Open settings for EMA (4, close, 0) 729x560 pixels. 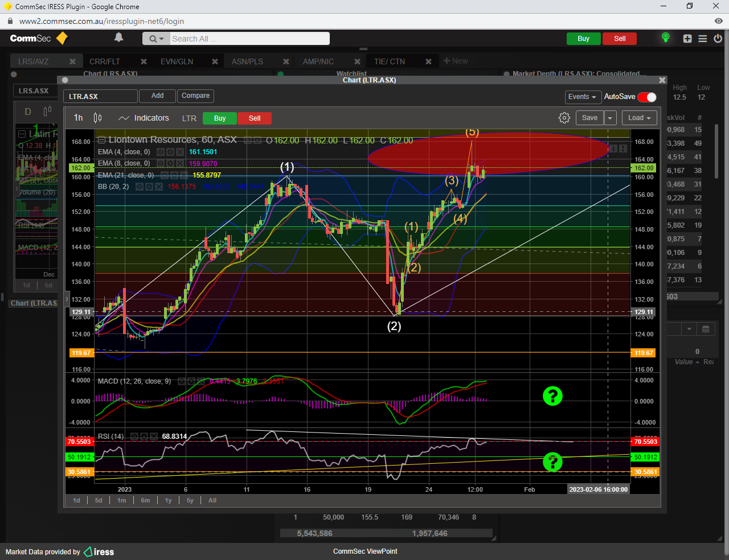170,152
